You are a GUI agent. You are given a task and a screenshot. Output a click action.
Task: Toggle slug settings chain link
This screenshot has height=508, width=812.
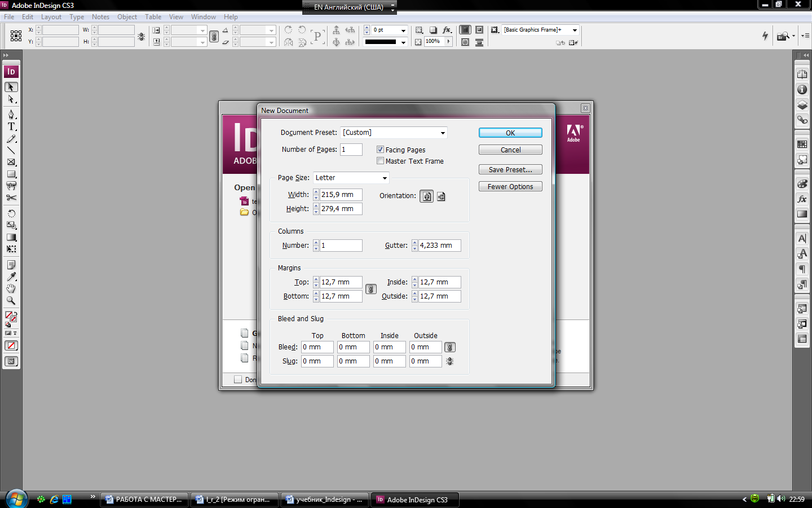449,361
